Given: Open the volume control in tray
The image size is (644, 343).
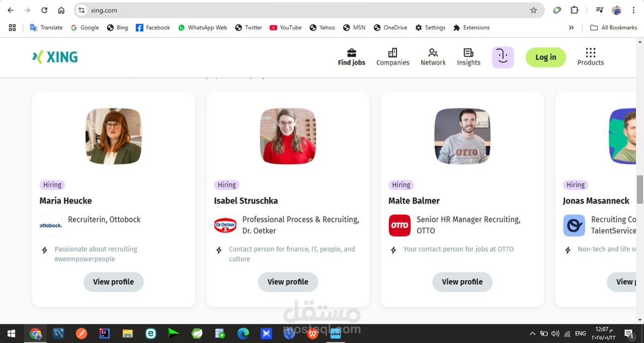Looking at the screenshot, I should [x=555, y=333].
